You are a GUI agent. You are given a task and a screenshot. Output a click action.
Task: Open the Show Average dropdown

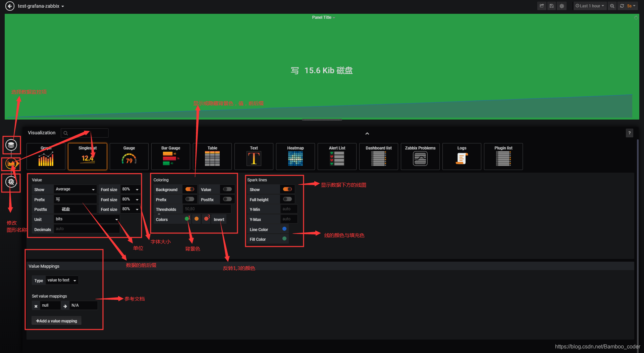point(75,189)
